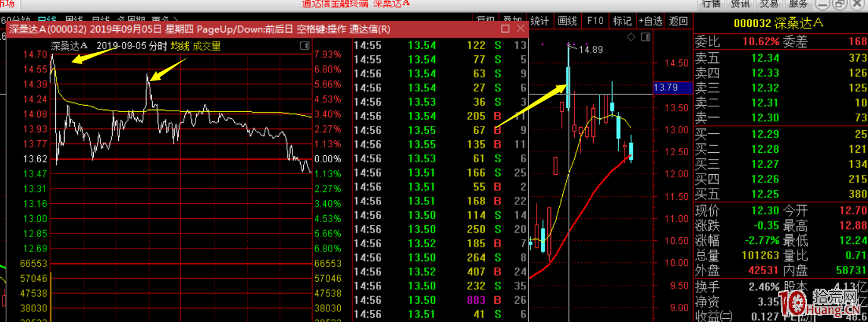Click the 13.79 price marker on axis
The height and width of the screenshot is (322, 868).
coord(666,87)
